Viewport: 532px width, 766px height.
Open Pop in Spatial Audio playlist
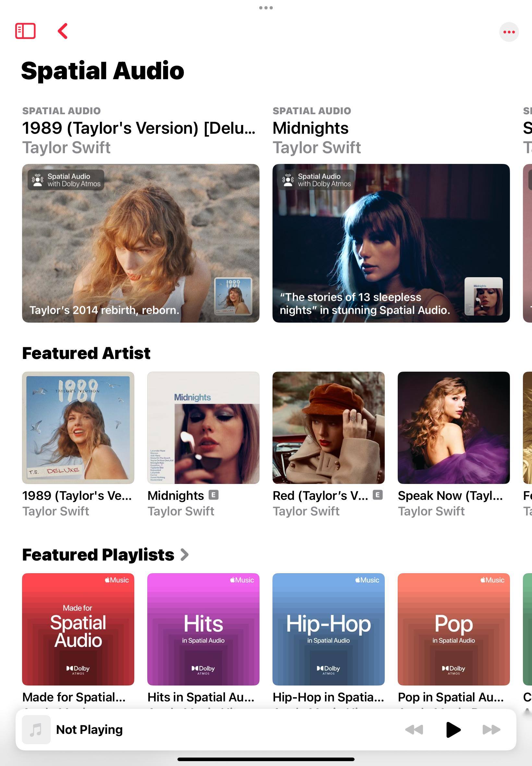point(453,629)
